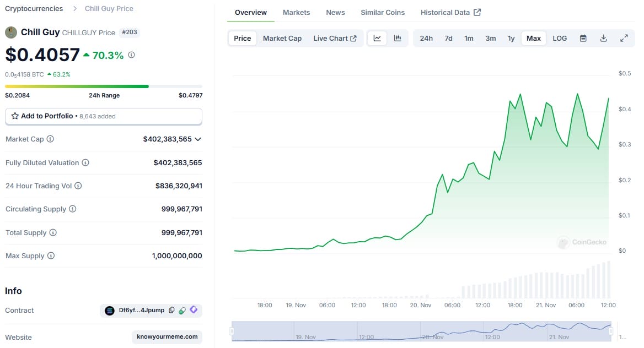The width and height of the screenshot is (644, 348).
Task: Switch to line chart view icon
Action: (x=377, y=38)
